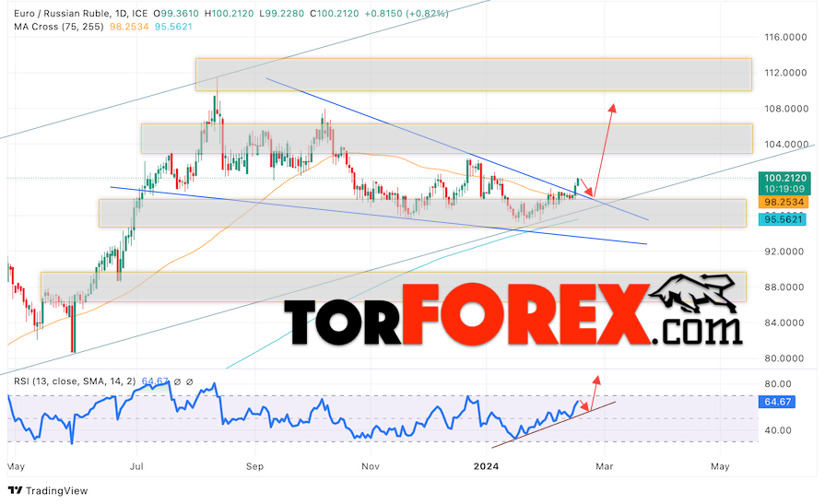Click the 80.00 RSI axis label

778,384
